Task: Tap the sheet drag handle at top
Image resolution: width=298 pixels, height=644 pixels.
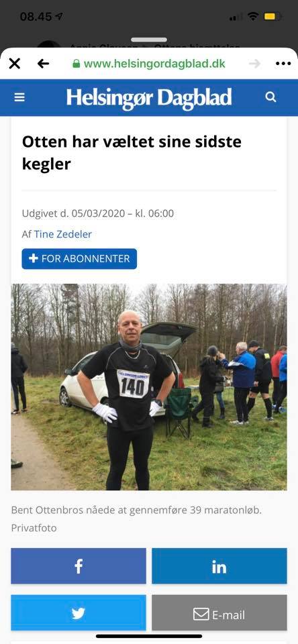Action: (149, 40)
